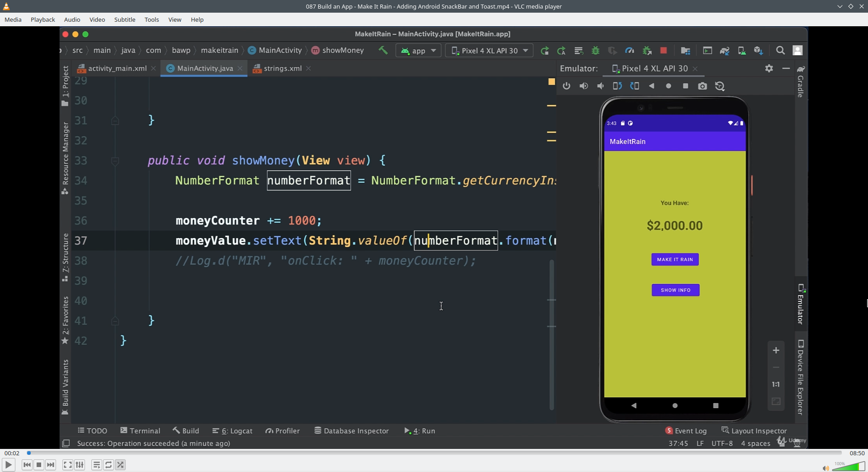Toggle VLC loop playback button
Viewport: 868px width, 472px height.
(x=108, y=465)
